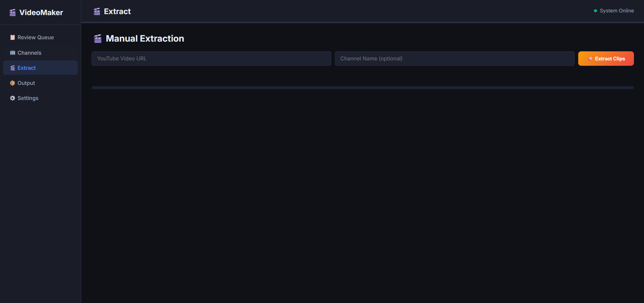The image size is (644, 303).
Task: Click the clapperboard icon in the Extract header
Action: 97,11
